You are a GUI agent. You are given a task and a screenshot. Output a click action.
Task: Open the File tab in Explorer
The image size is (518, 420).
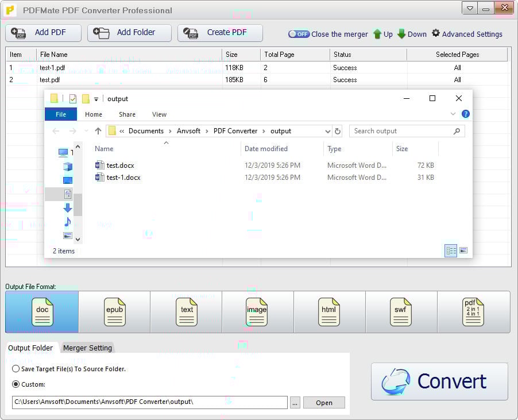[61, 114]
